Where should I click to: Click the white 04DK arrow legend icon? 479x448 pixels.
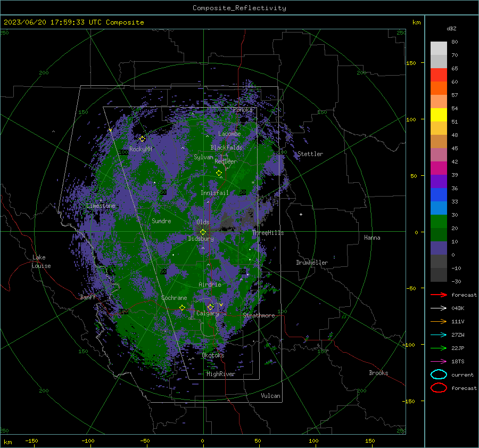pyautogui.click(x=439, y=308)
